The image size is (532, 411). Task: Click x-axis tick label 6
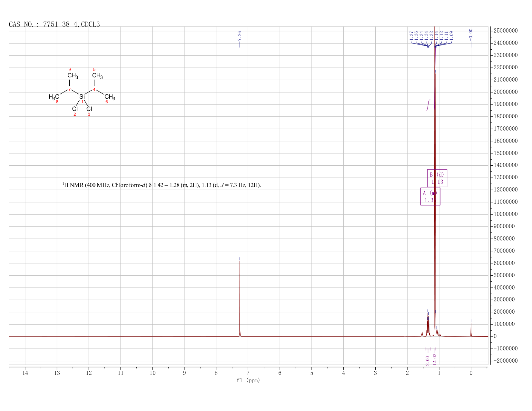[280, 373]
